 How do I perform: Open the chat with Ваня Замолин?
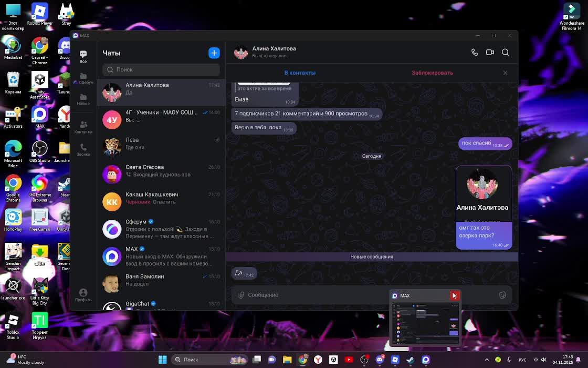pos(161,284)
